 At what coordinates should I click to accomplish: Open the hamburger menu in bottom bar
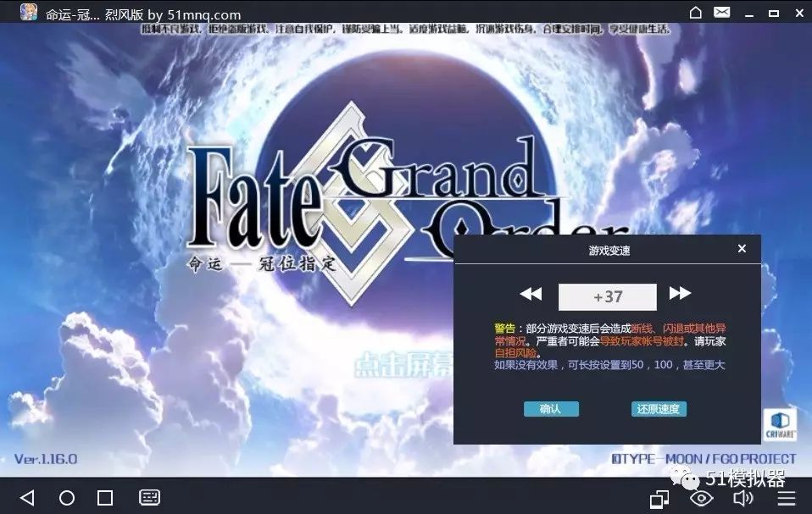tap(787, 499)
